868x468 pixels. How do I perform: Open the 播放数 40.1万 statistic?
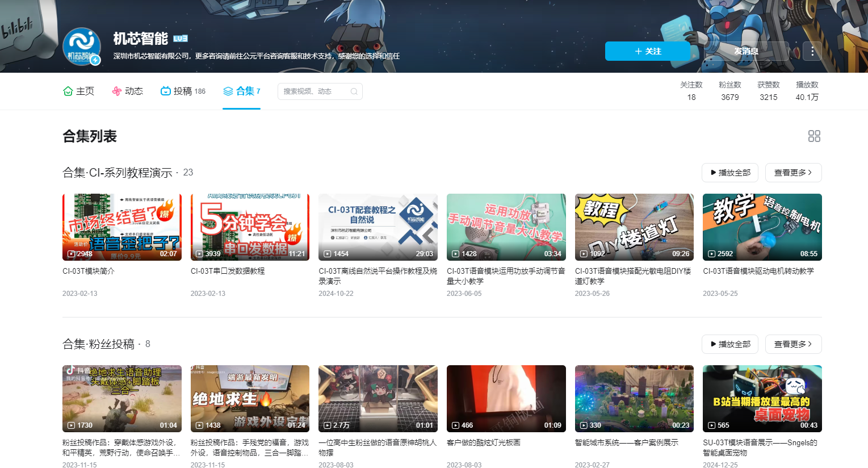[x=807, y=91]
